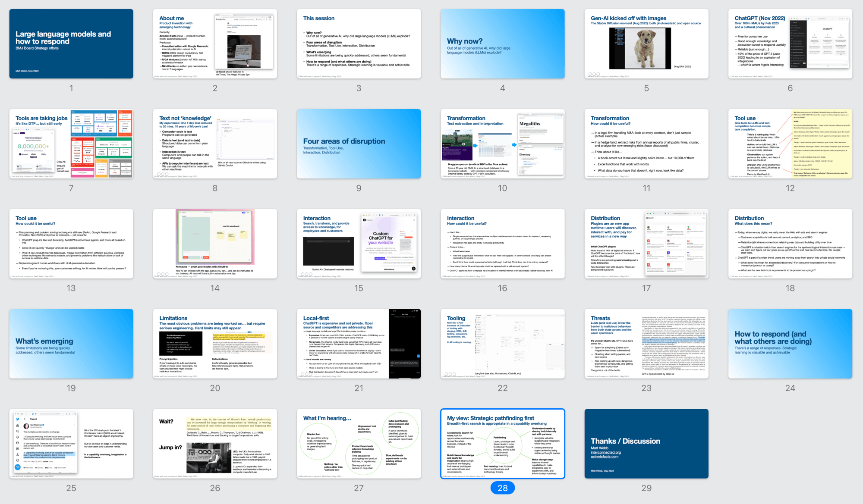Select the 'Tool use' slide with yellow notes

click(790, 144)
